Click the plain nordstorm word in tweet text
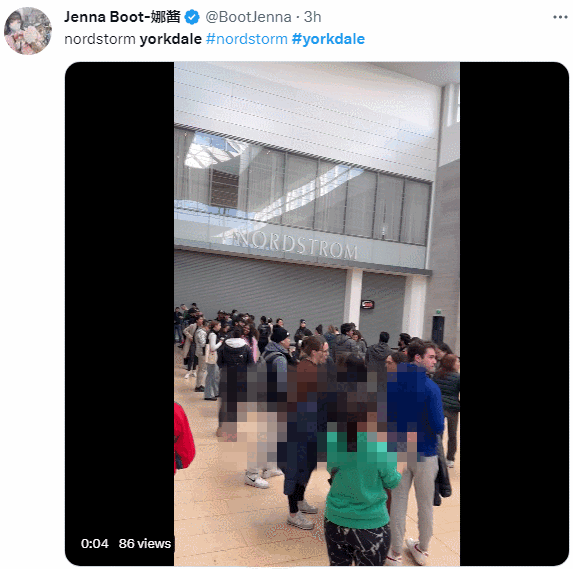This screenshot has height=569, width=573. pyautogui.click(x=100, y=39)
